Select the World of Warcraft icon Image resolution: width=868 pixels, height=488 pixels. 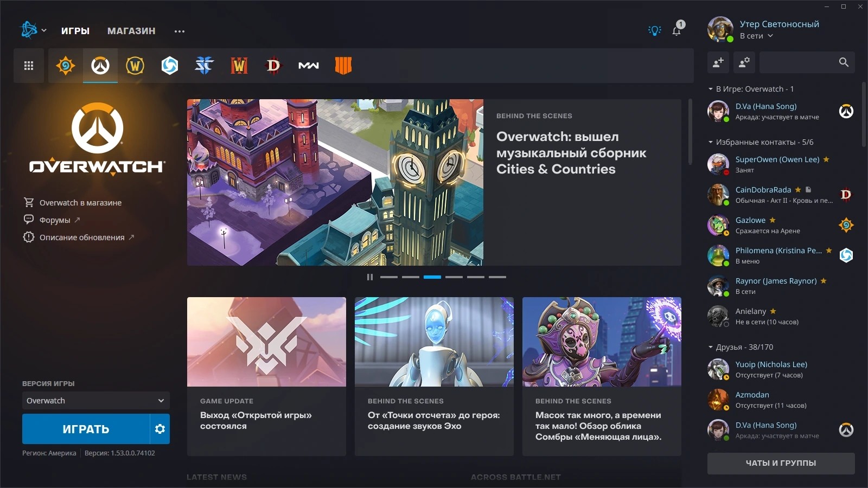pyautogui.click(x=135, y=66)
